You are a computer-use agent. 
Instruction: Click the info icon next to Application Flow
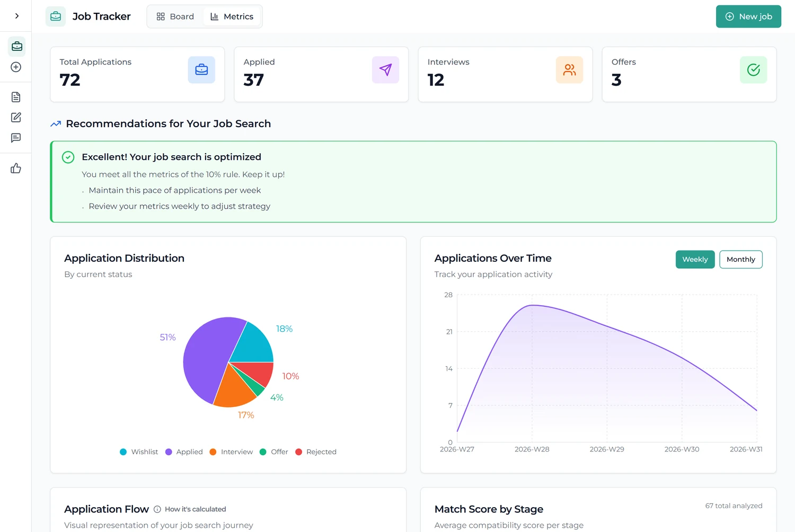coord(157,509)
